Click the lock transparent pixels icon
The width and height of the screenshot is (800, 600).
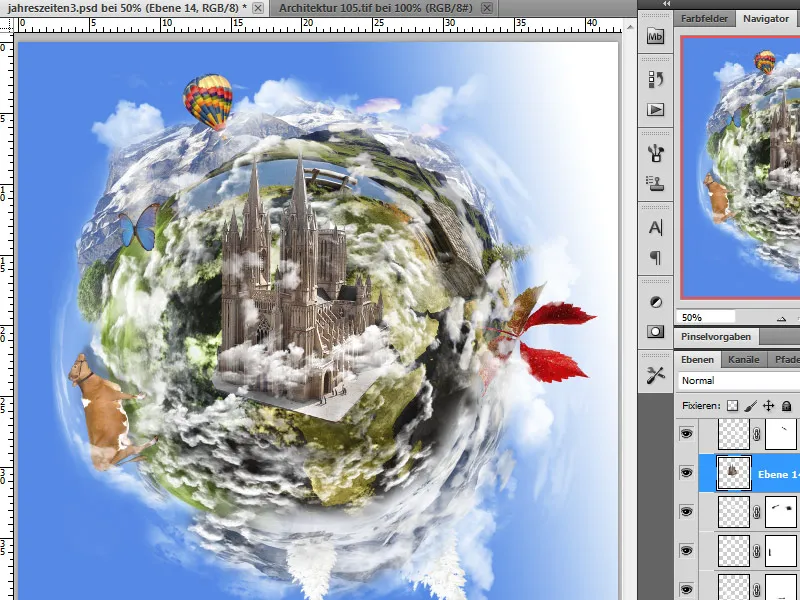pyautogui.click(x=732, y=406)
